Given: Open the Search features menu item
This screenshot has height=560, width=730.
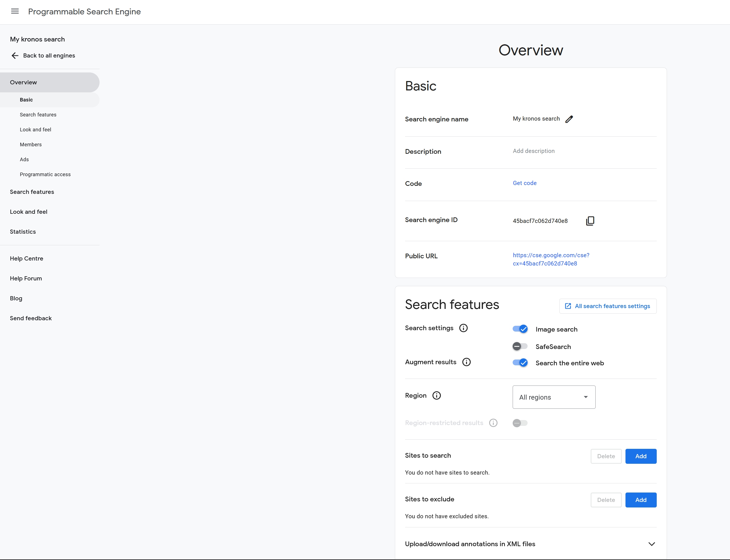Looking at the screenshot, I should point(32,192).
